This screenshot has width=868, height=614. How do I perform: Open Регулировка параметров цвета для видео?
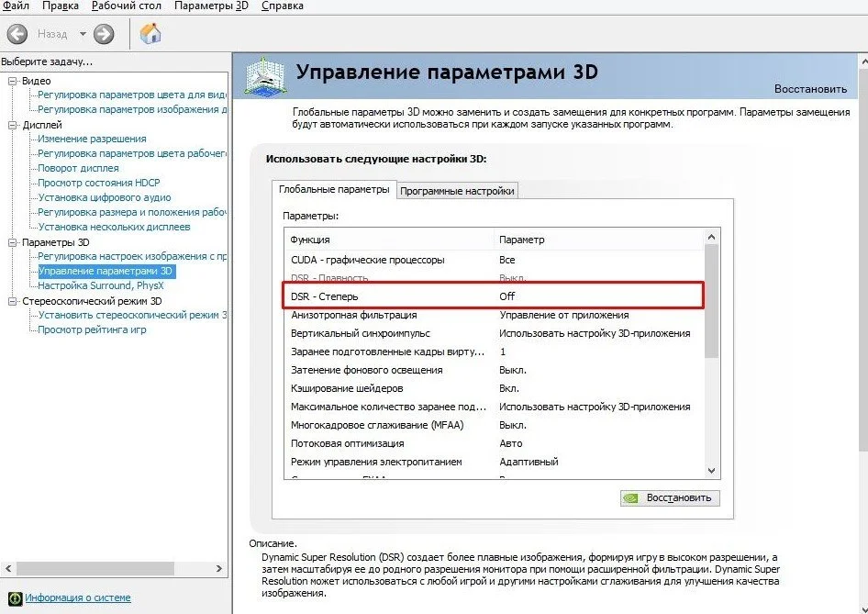tap(132, 95)
